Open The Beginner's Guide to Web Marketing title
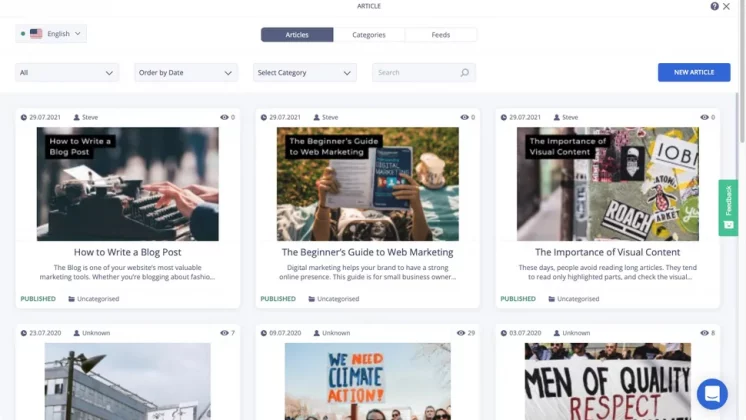This screenshot has width=746, height=420. [367, 252]
